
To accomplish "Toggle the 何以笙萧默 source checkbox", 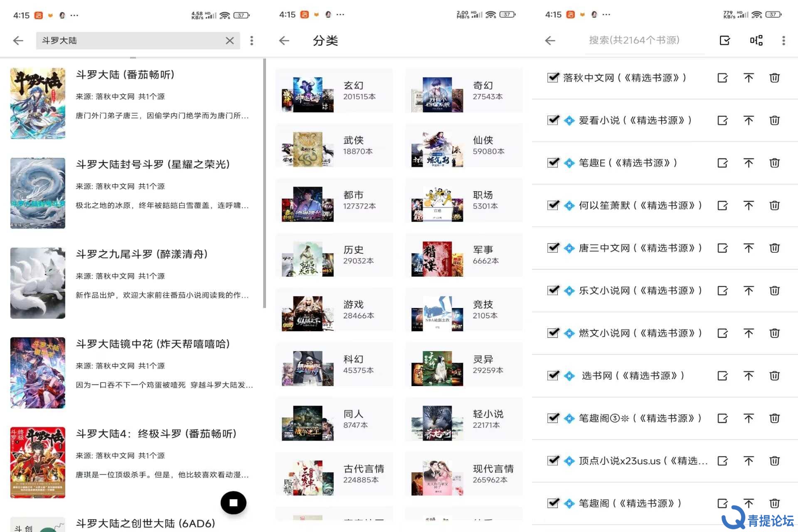I will (x=553, y=205).
